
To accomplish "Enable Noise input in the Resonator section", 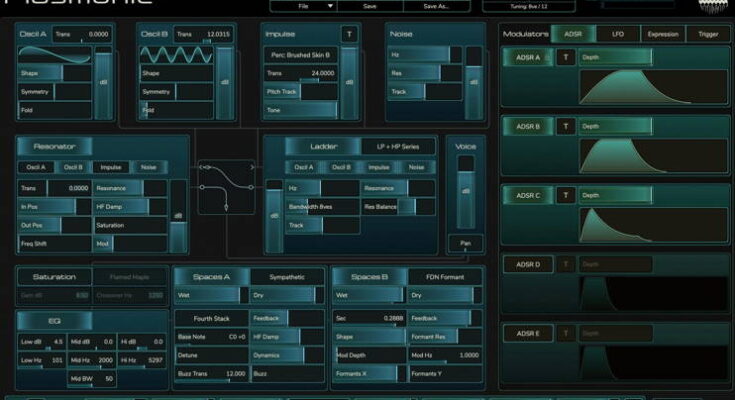I will coord(149,167).
